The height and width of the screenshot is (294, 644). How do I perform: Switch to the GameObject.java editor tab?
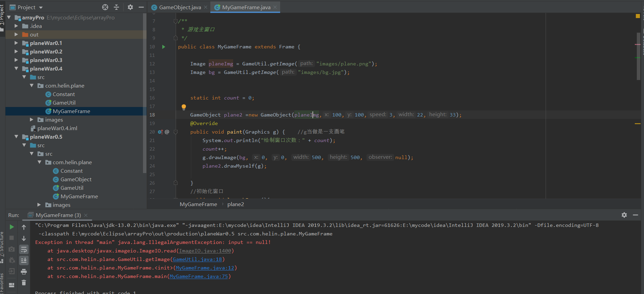[x=180, y=7]
